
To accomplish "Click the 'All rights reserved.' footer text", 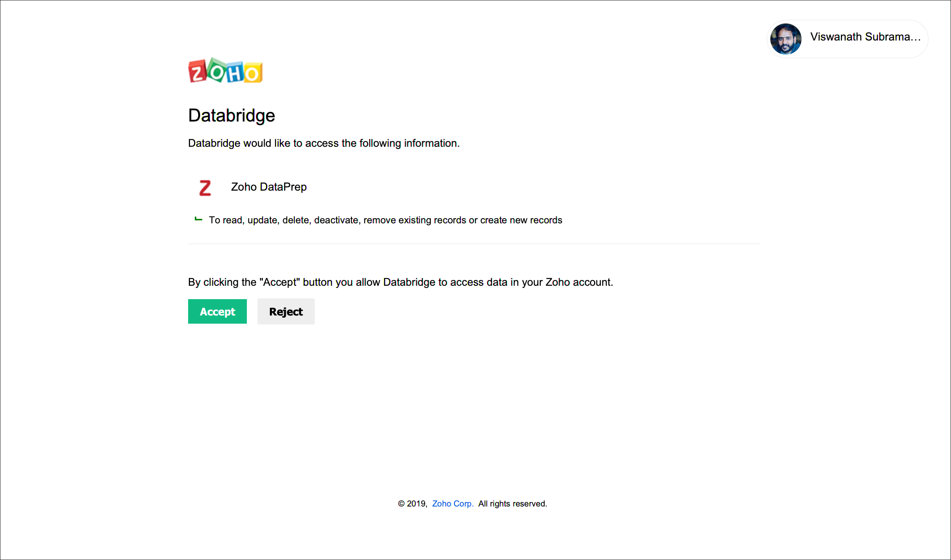I will pyautogui.click(x=512, y=504).
